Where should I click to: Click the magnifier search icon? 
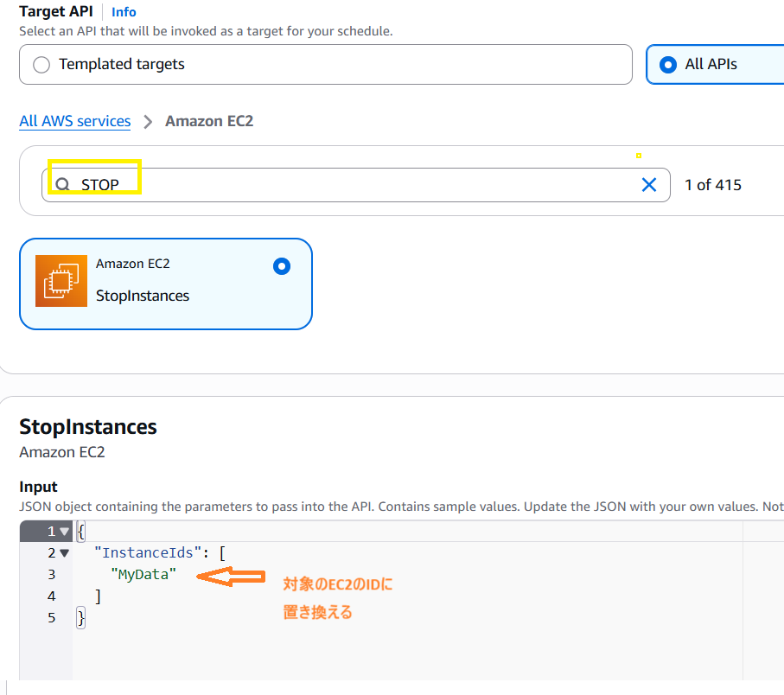click(62, 184)
